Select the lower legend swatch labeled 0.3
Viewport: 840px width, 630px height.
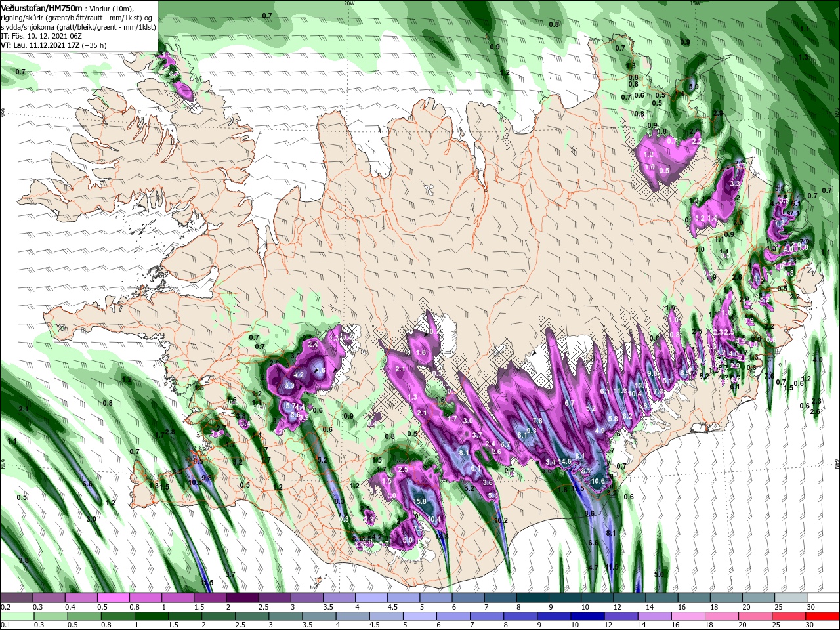pos(51,616)
